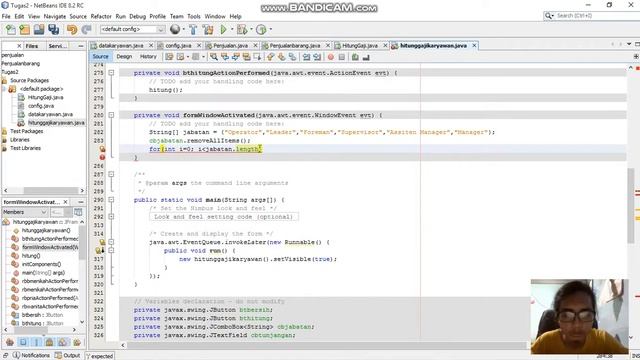Click the Open Project toolbar icon
The image size is (640, 360).
click(39, 29)
